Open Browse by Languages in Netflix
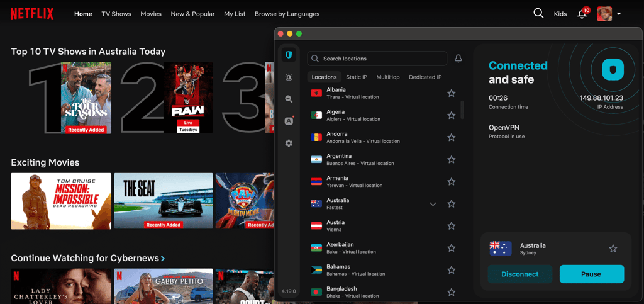This screenshot has width=644, height=304. tap(287, 14)
